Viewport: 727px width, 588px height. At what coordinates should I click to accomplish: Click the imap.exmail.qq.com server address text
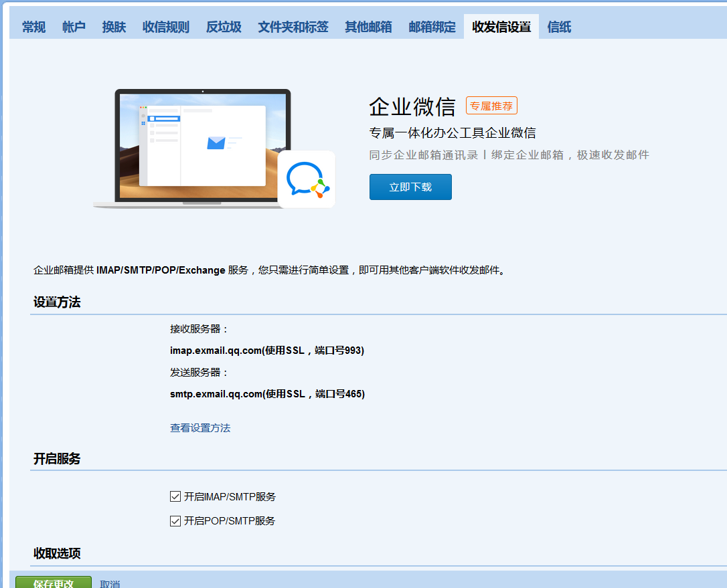[267, 351]
